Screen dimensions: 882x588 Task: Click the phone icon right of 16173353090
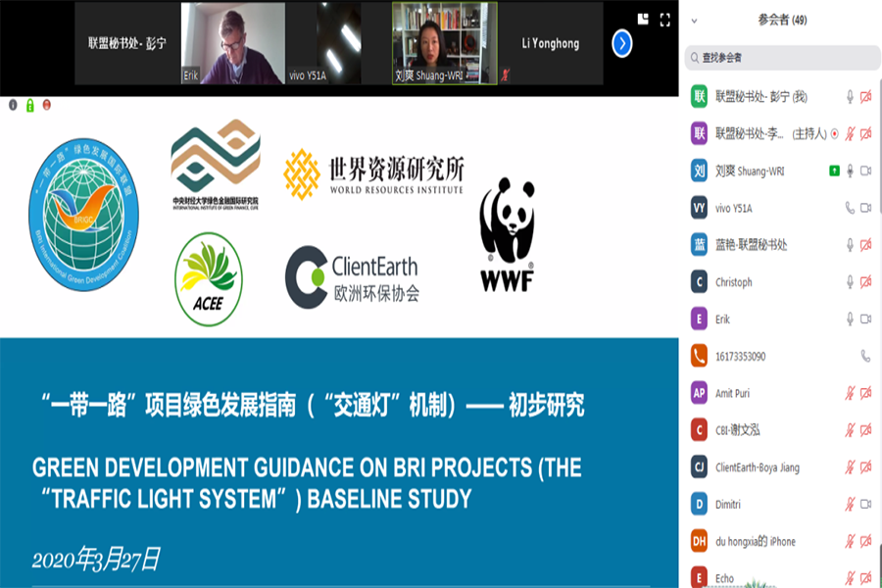coord(865,356)
